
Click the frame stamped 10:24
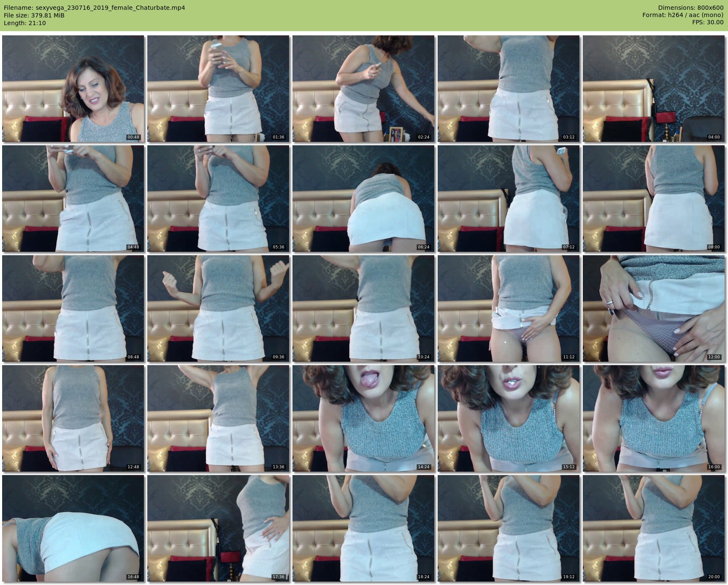click(364, 308)
